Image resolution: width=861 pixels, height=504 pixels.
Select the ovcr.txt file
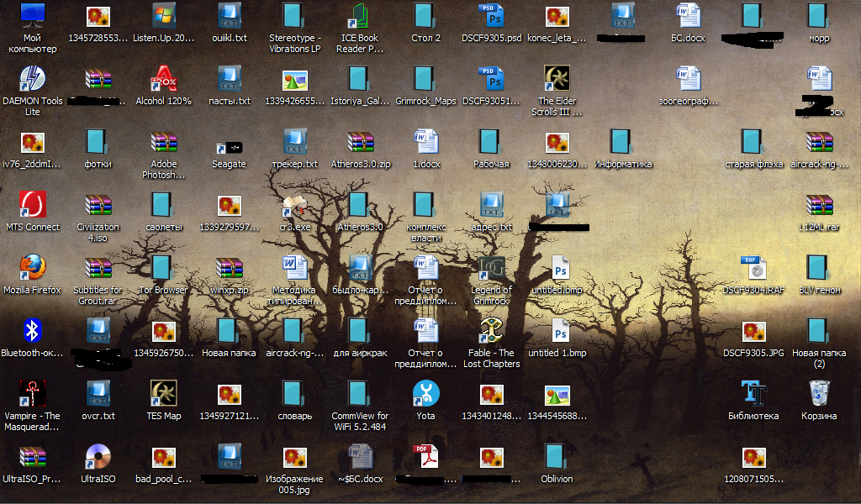tap(98, 394)
